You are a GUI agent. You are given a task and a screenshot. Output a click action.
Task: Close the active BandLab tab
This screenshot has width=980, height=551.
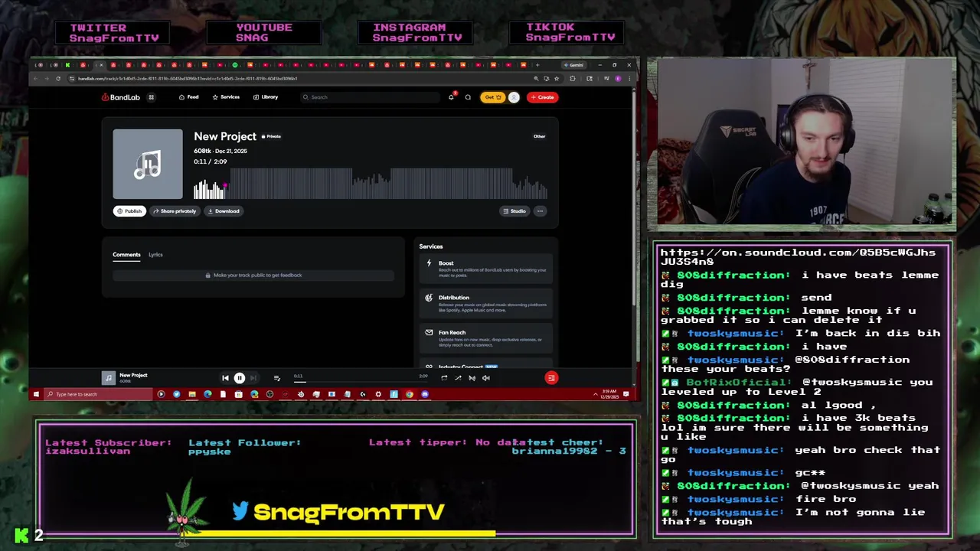coord(100,65)
